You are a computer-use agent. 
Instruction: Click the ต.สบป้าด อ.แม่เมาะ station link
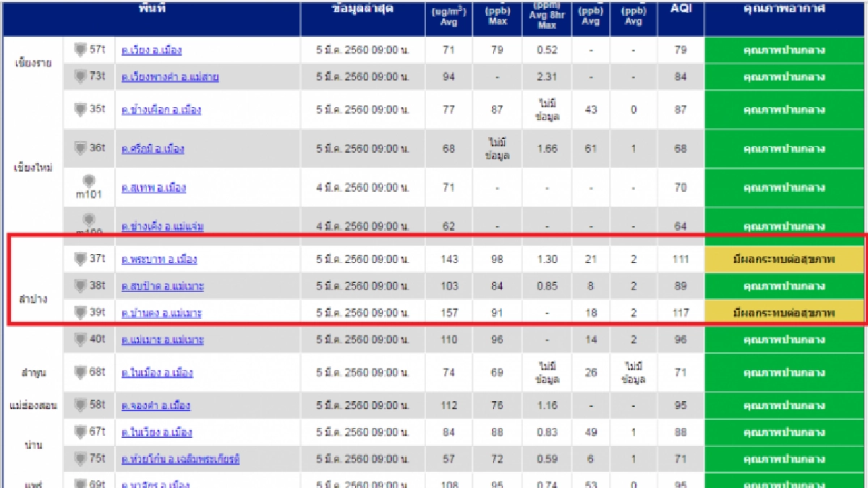[162, 286]
